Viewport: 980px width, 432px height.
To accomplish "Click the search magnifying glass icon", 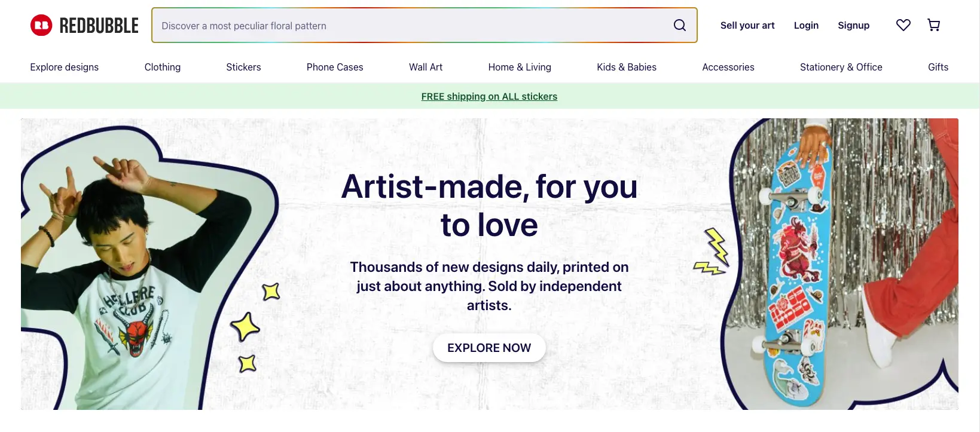I will pyautogui.click(x=679, y=25).
